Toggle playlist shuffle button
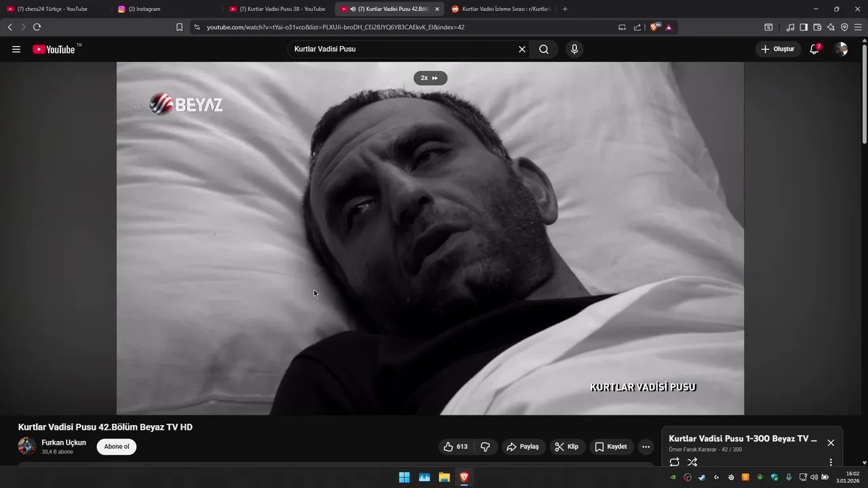The image size is (868, 488). tap(692, 462)
